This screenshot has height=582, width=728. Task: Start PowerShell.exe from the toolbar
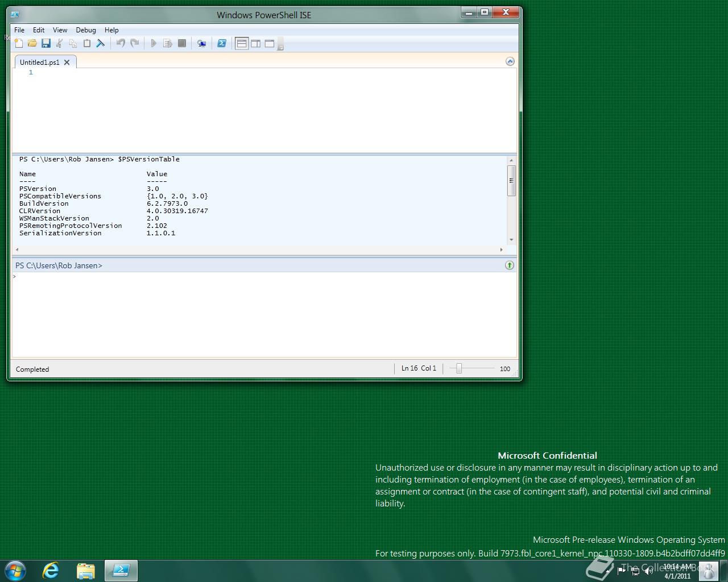222,43
